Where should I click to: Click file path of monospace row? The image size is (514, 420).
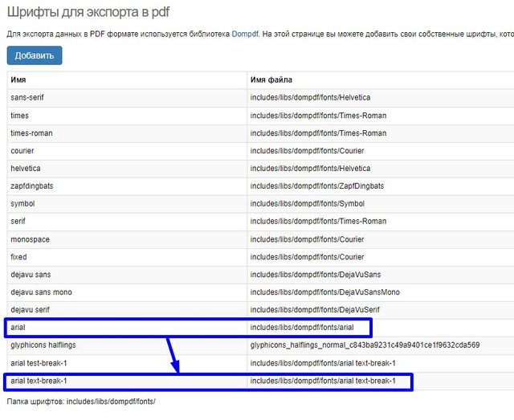pyautogui.click(x=307, y=239)
